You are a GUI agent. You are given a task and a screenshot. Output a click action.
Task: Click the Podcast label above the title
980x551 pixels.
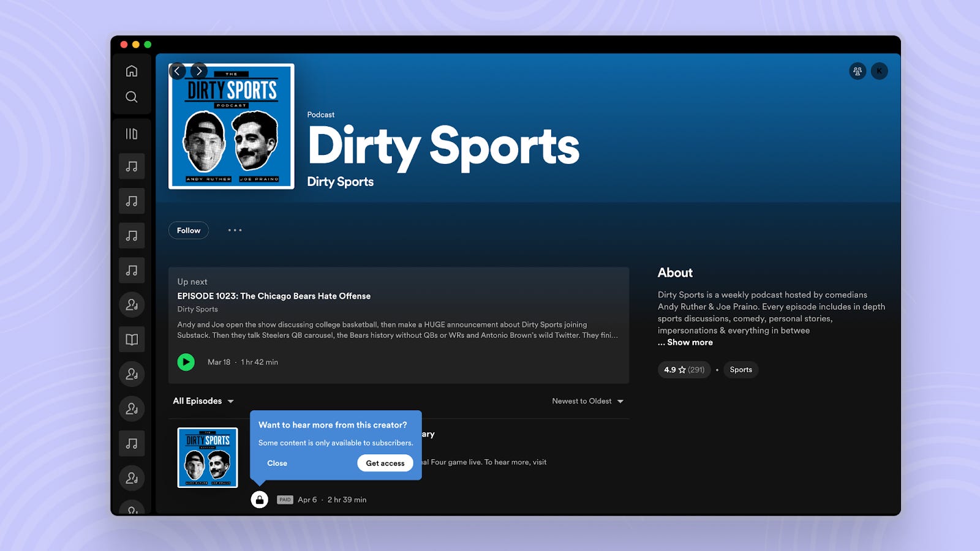321,114
